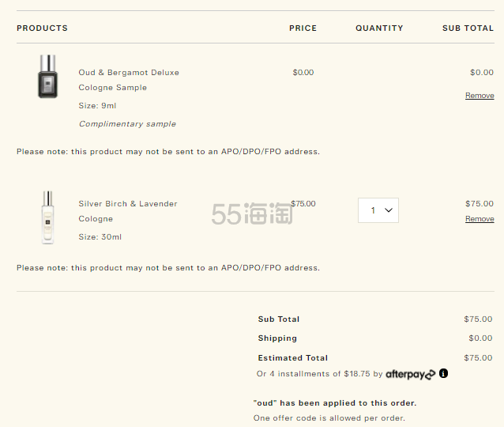
Task: Select "One offer code is allowed per order"
Action: (329, 418)
